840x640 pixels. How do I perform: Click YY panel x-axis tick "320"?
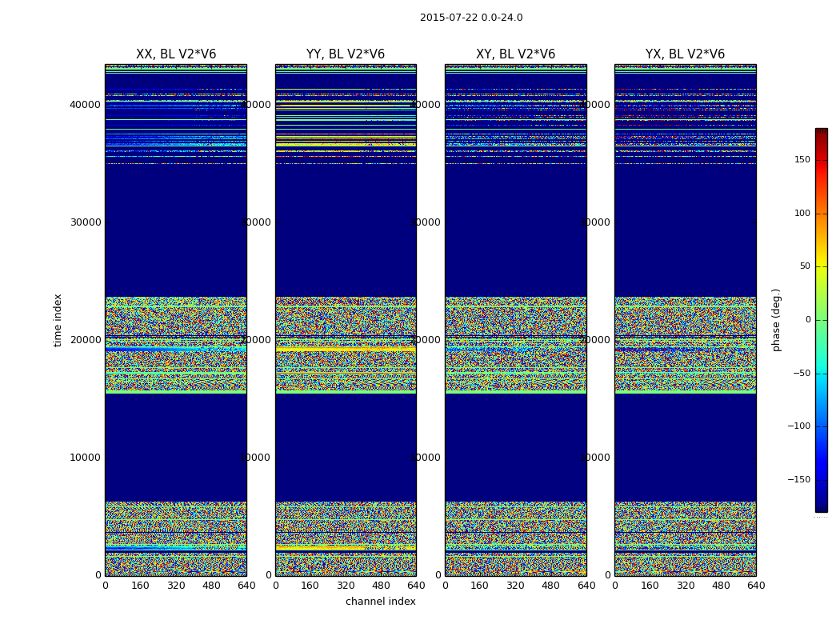click(346, 586)
